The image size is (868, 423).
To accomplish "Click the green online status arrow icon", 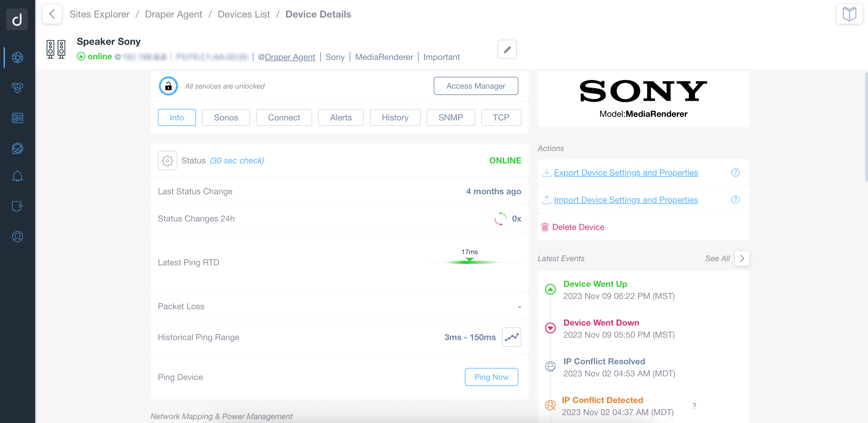I will tap(81, 56).
